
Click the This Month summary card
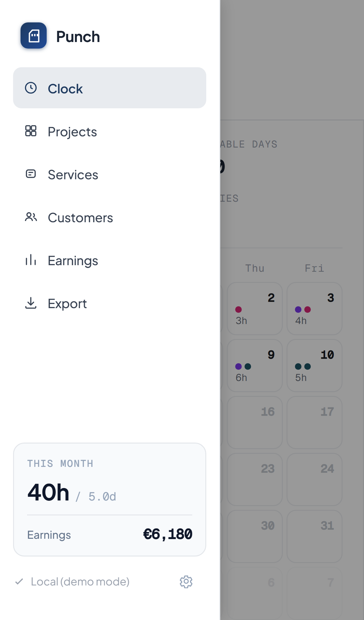pyautogui.click(x=110, y=500)
